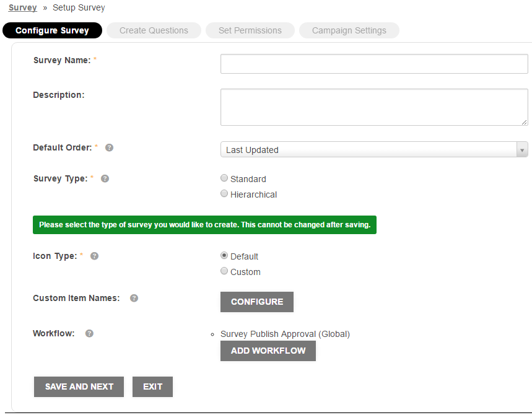Open help icon beside Icon Type
This screenshot has width=532, height=415.
[94, 256]
